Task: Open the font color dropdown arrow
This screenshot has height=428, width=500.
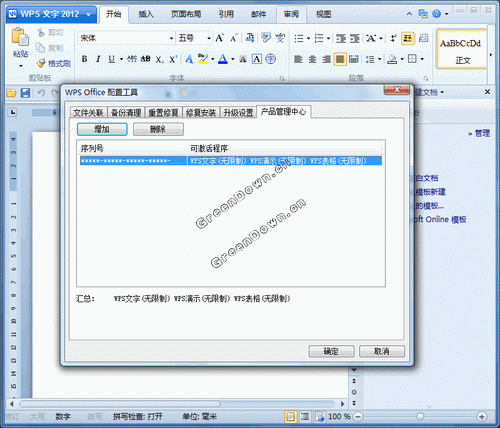Action: [233, 59]
